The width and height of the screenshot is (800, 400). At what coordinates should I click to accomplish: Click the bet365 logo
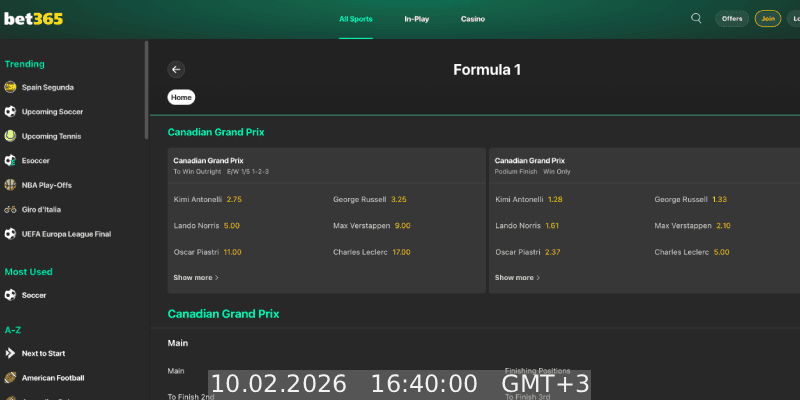pyautogui.click(x=34, y=19)
